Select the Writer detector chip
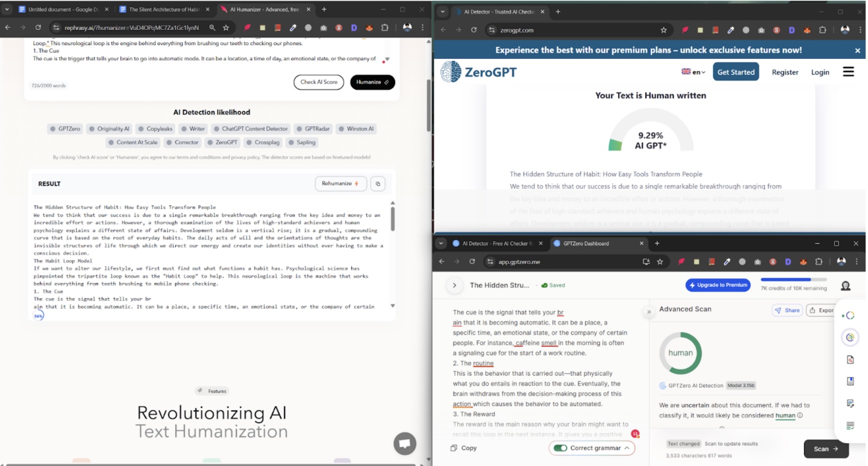Image resolution: width=868 pixels, height=466 pixels. 193,129
